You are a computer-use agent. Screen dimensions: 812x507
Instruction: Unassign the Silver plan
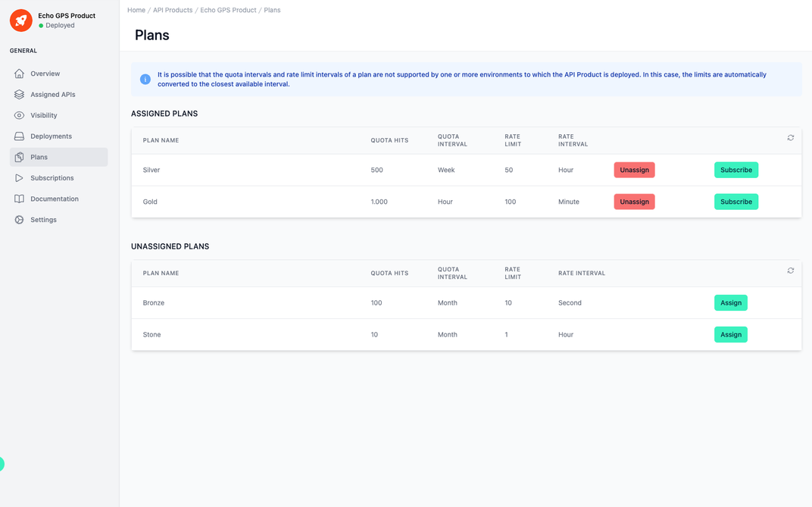pyautogui.click(x=634, y=170)
